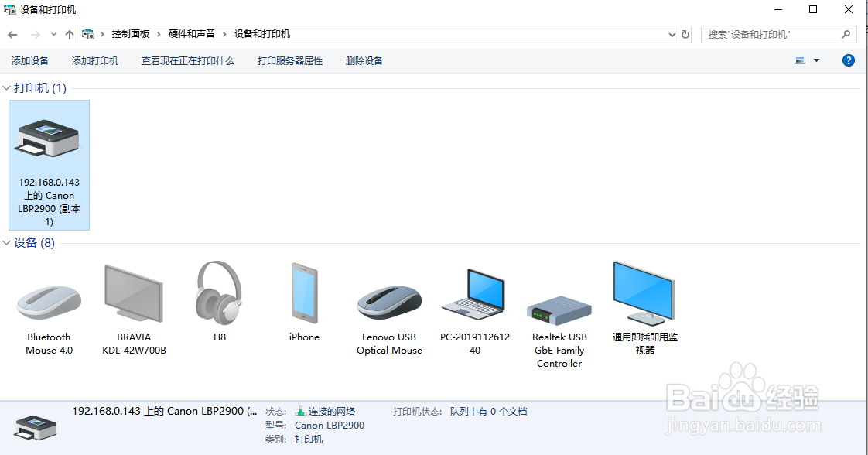Click the window title bar printer icon
The width and height of the screenshot is (868, 455).
coord(9,9)
